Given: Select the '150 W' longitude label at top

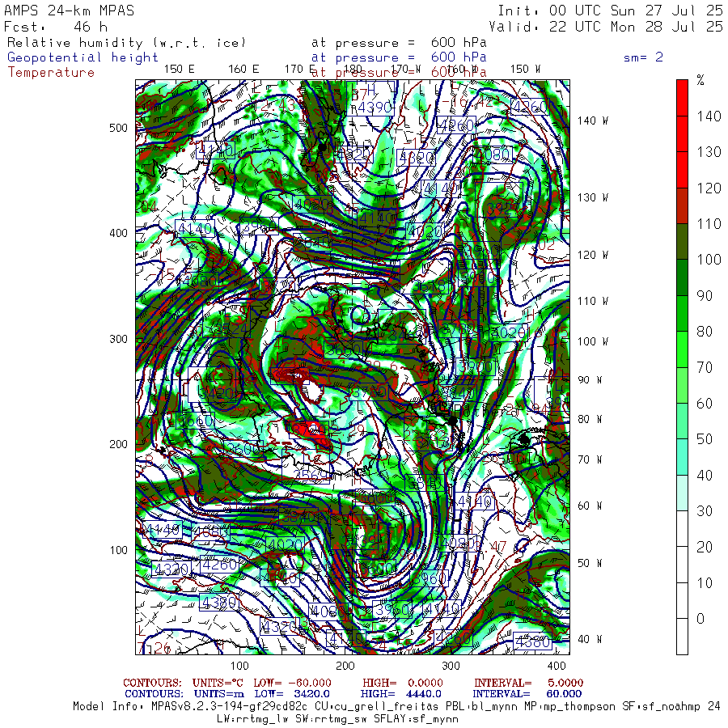Looking at the screenshot, I should [x=525, y=70].
